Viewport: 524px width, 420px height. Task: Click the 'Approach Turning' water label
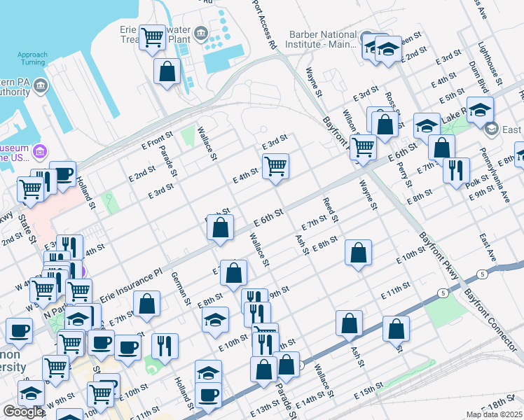tap(32, 58)
